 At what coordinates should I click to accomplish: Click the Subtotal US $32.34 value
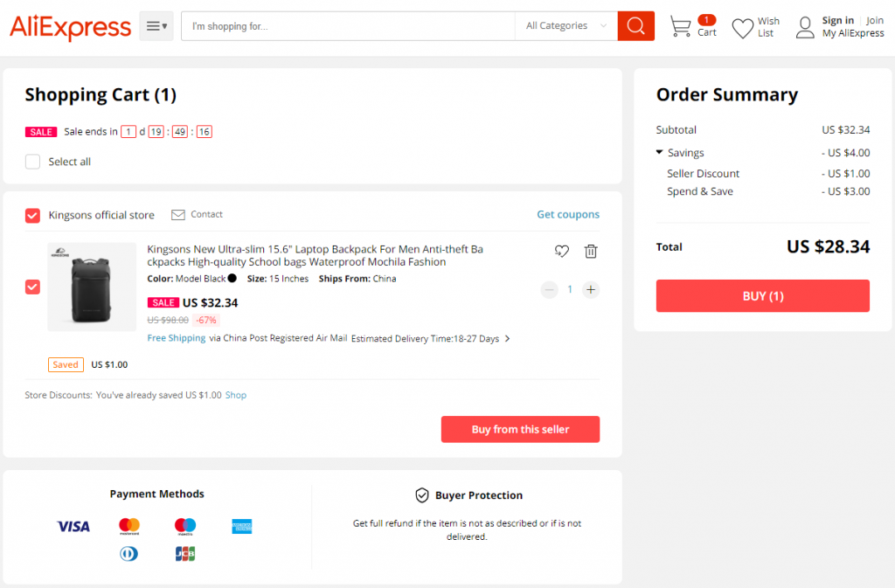click(846, 130)
